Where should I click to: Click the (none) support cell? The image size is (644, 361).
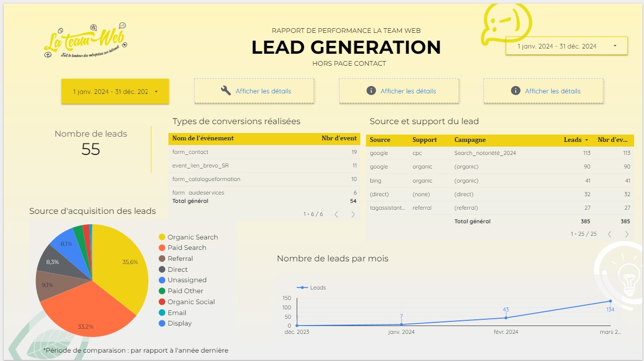point(421,195)
